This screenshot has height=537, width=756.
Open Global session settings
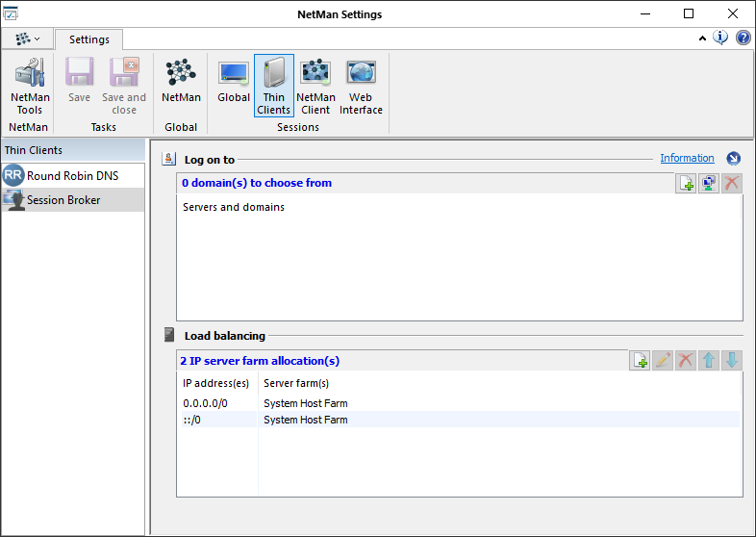pyautogui.click(x=234, y=81)
